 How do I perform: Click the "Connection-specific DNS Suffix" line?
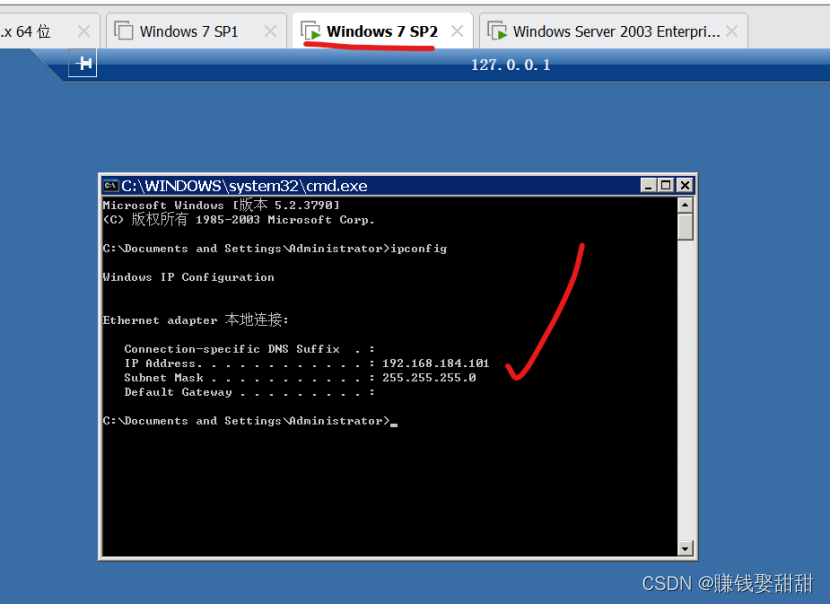249,349
